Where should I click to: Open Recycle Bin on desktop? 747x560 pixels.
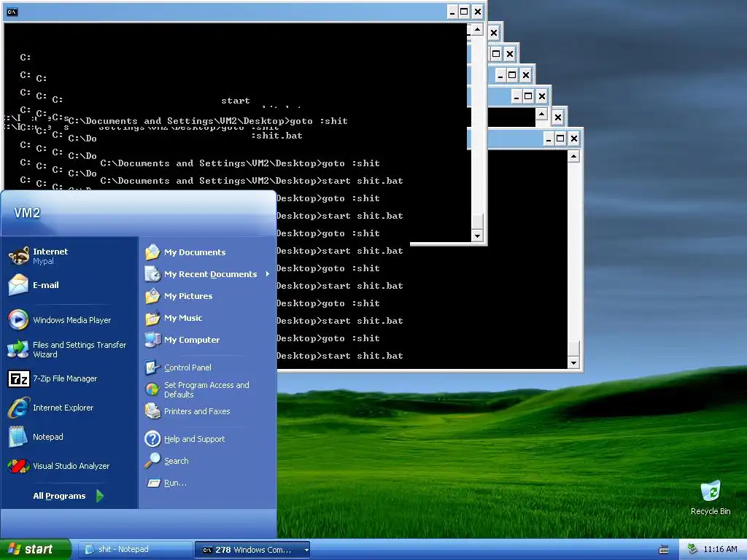coord(711,497)
